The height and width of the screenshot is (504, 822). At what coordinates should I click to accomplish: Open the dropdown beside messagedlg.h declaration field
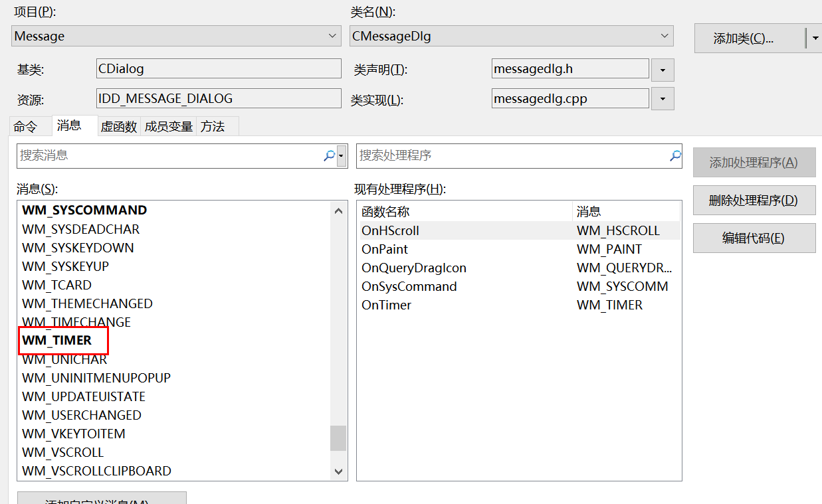coord(663,68)
